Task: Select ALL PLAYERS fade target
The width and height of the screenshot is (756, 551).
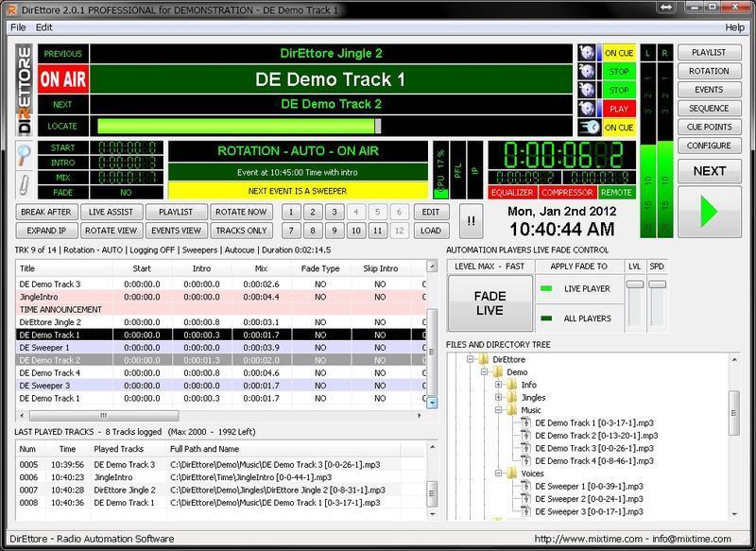Action: [579, 319]
